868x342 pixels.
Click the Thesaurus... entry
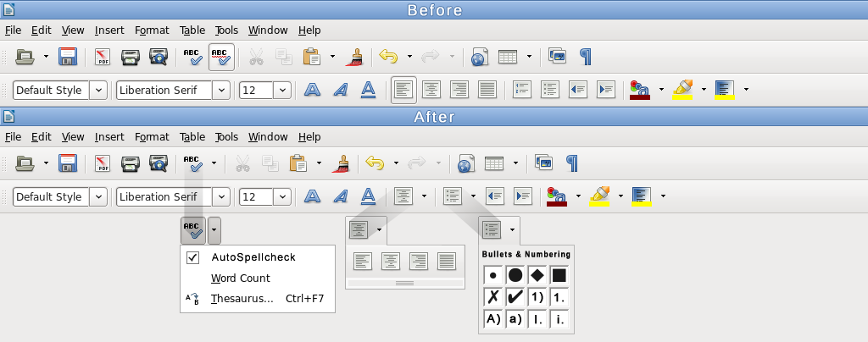[x=242, y=298]
